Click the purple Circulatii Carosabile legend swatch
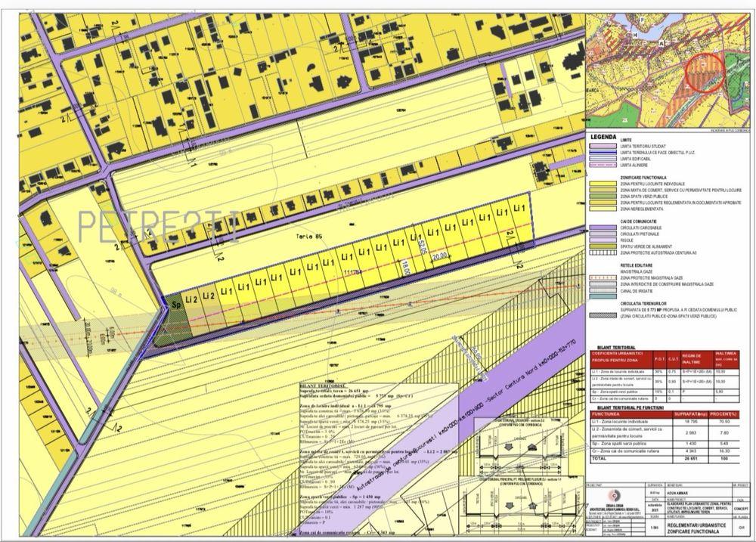Viewport: 756px width, 542px height. tap(603, 226)
